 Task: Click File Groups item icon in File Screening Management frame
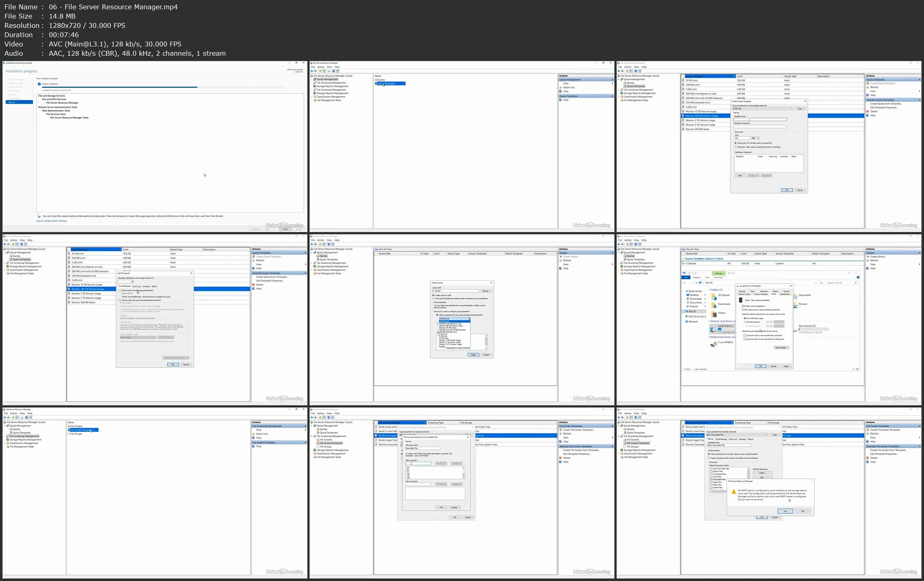[x=69, y=434]
